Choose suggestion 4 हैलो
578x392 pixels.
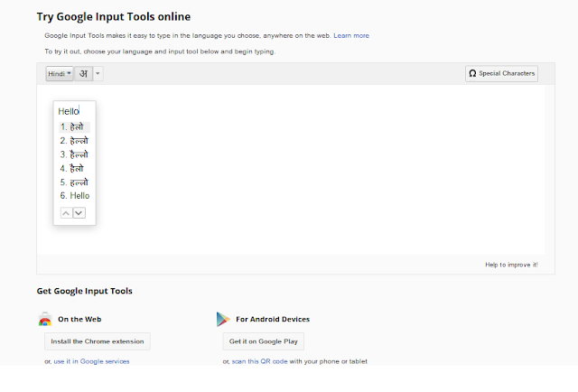[x=74, y=169]
